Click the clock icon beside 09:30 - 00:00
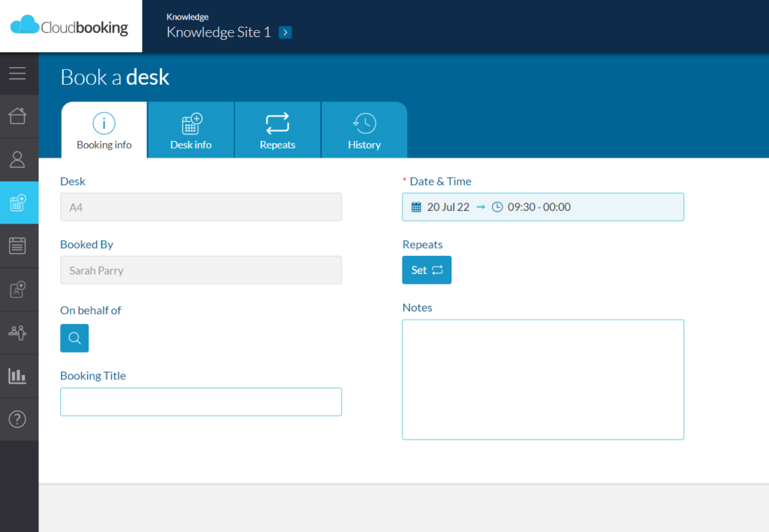 [497, 207]
